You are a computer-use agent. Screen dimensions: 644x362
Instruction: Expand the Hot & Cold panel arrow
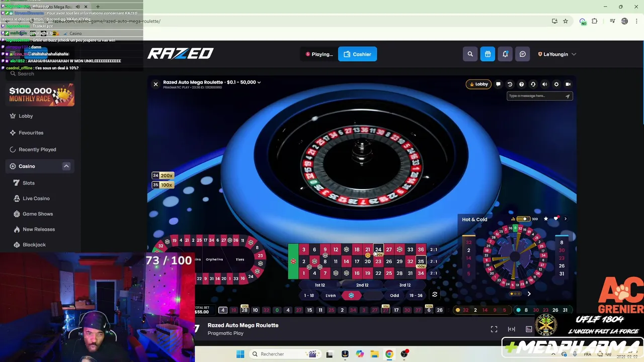pos(565,219)
